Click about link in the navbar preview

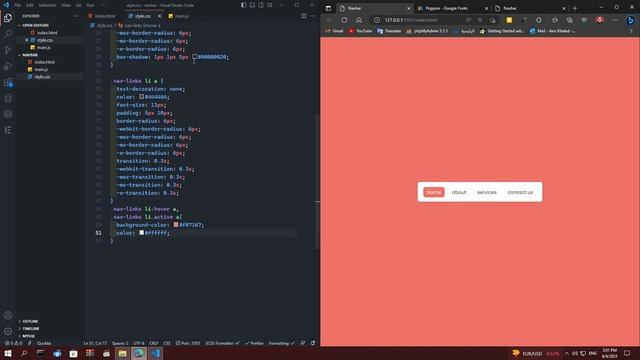coord(459,192)
